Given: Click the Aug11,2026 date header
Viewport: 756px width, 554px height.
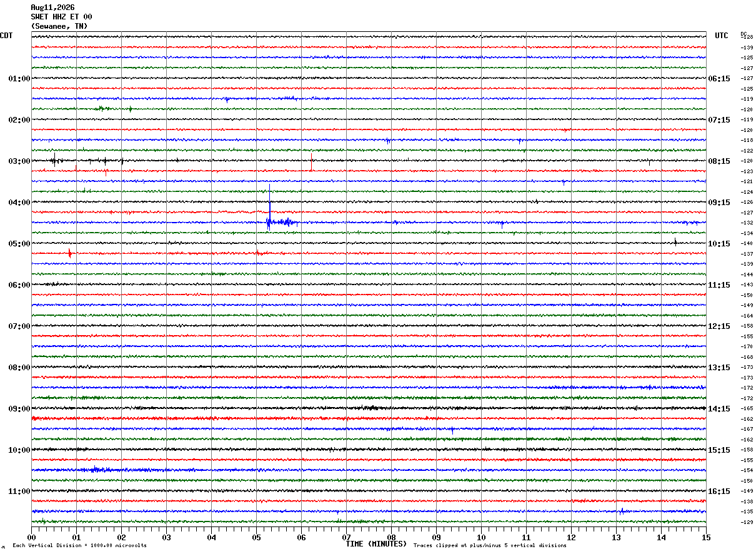Looking at the screenshot, I should pos(52,8).
